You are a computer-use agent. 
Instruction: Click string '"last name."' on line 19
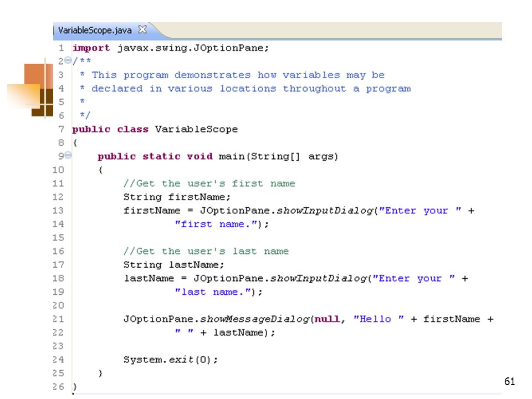pyautogui.click(x=213, y=292)
